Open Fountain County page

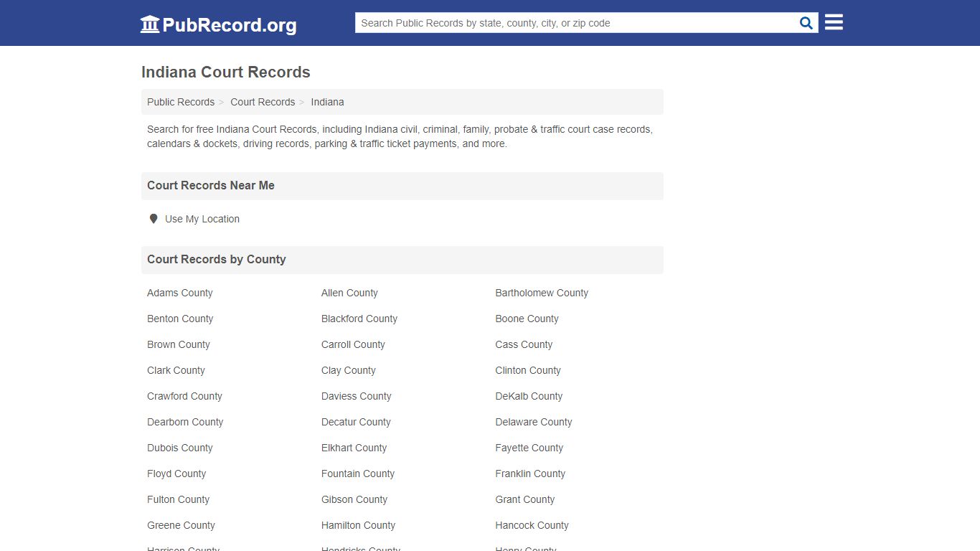pyautogui.click(x=358, y=474)
